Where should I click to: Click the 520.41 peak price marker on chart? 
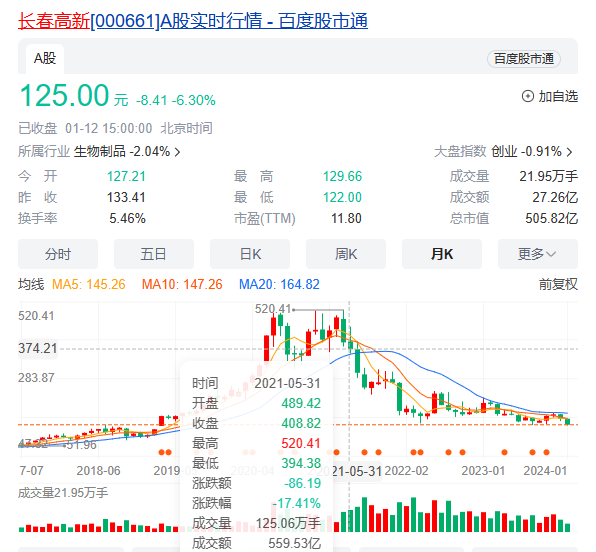pyautogui.click(x=273, y=309)
